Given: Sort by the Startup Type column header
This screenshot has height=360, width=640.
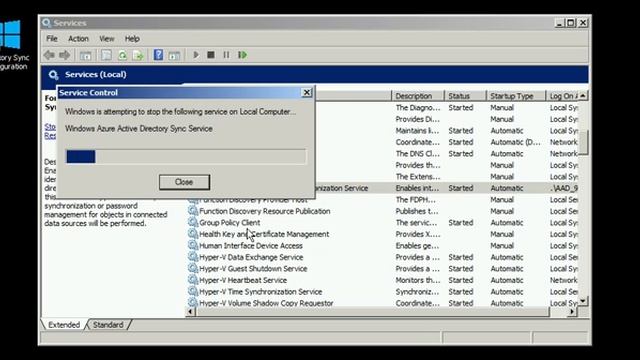Looking at the screenshot, I should click(516, 96).
